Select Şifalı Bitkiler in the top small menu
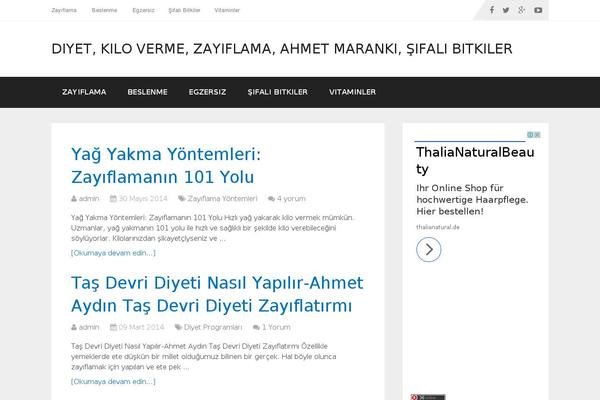600x400 pixels. [x=184, y=10]
